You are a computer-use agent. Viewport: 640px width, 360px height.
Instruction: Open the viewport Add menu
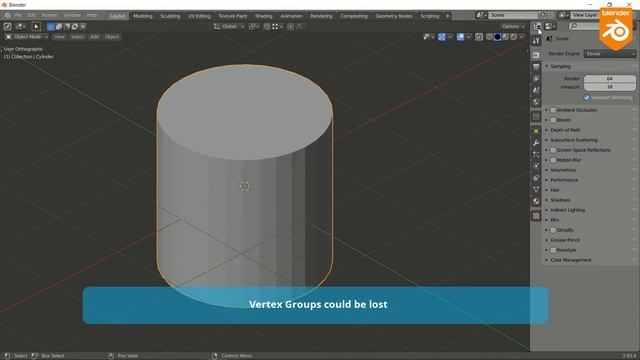tap(94, 37)
